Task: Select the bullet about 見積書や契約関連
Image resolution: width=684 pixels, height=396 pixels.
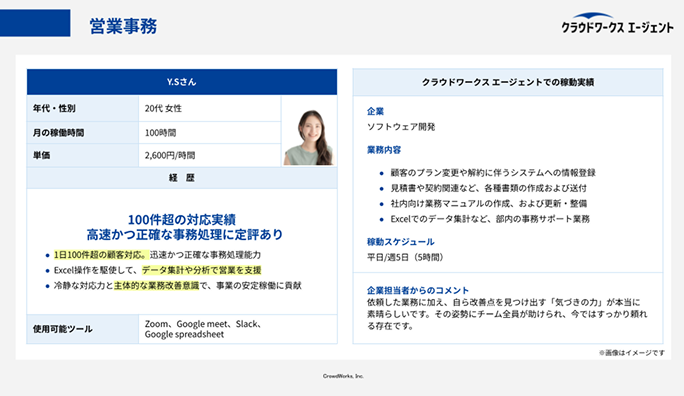Action: point(489,188)
